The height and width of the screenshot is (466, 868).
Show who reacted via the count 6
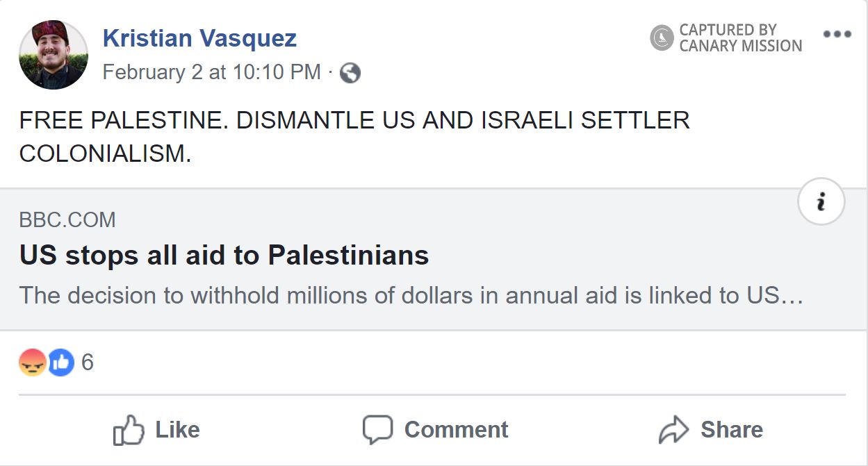pos(88,362)
